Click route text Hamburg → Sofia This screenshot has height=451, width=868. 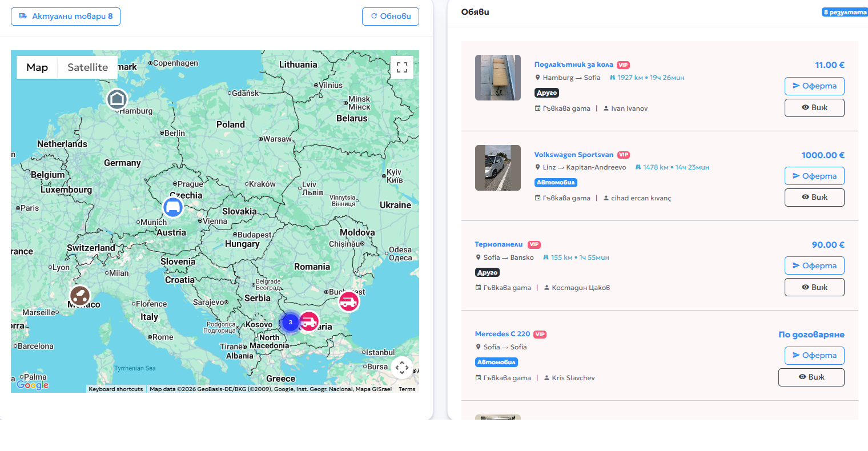coord(572,78)
